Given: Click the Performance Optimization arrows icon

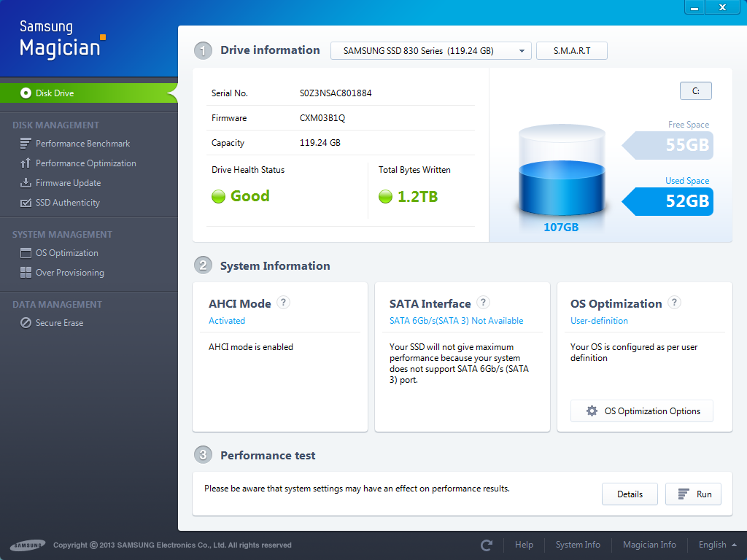Looking at the screenshot, I should pyautogui.click(x=26, y=163).
